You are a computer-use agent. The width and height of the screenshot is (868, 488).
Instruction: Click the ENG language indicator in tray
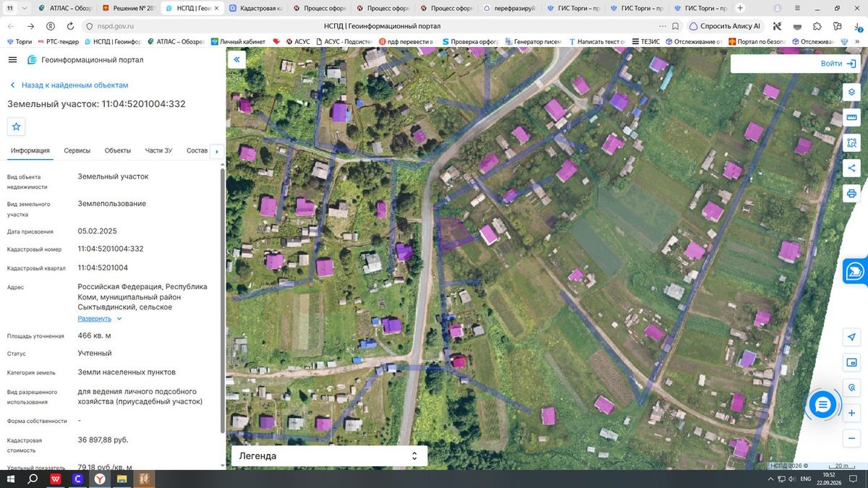tap(806, 479)
